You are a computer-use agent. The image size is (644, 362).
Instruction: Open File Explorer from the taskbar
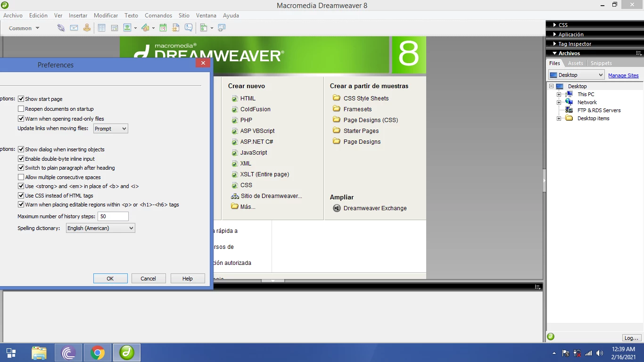point(39,353)
